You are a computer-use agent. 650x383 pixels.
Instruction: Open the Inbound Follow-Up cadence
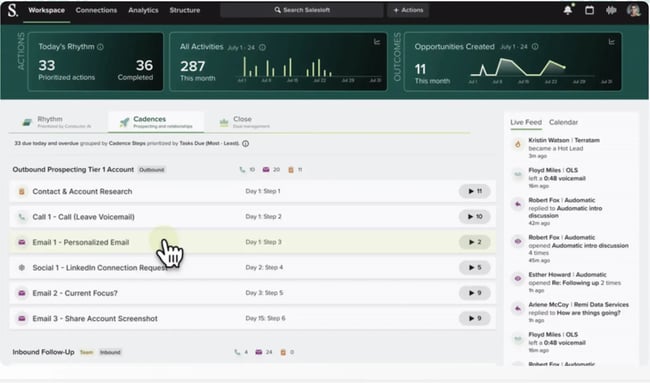44,352
